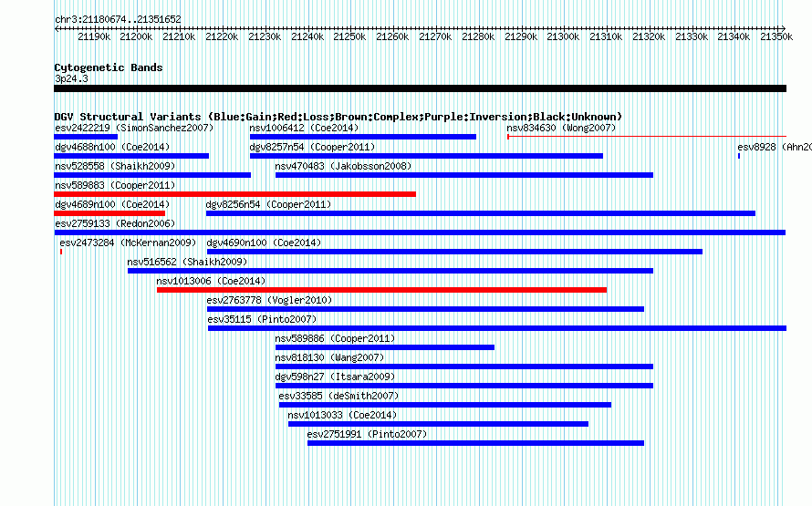Open the esv2763778 (Vogler2010) label

pos(269,300)
